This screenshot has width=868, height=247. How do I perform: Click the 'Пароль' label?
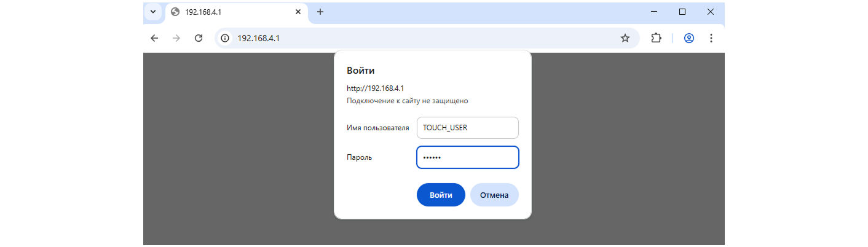(x=360, y=157)
